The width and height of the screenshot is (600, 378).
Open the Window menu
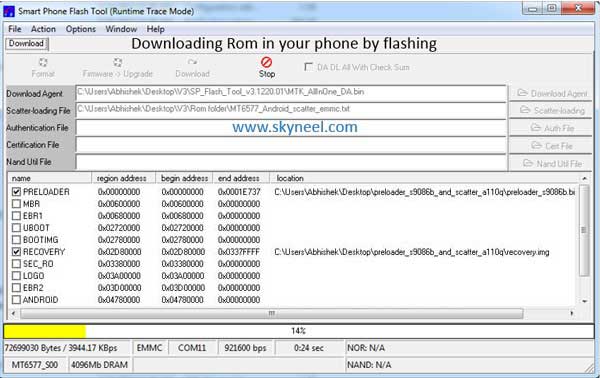click(121, 29)
